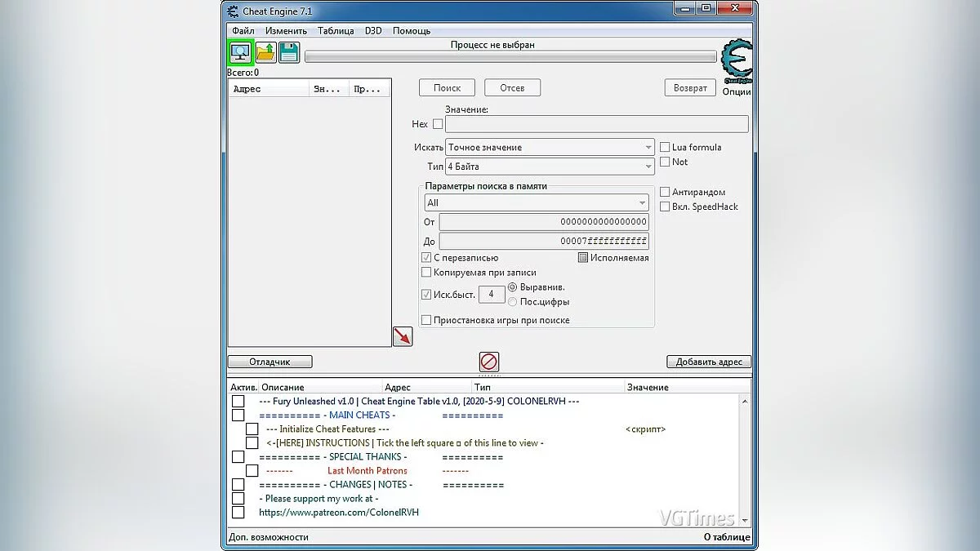Click inside the Значение input field

click(596, 124)
